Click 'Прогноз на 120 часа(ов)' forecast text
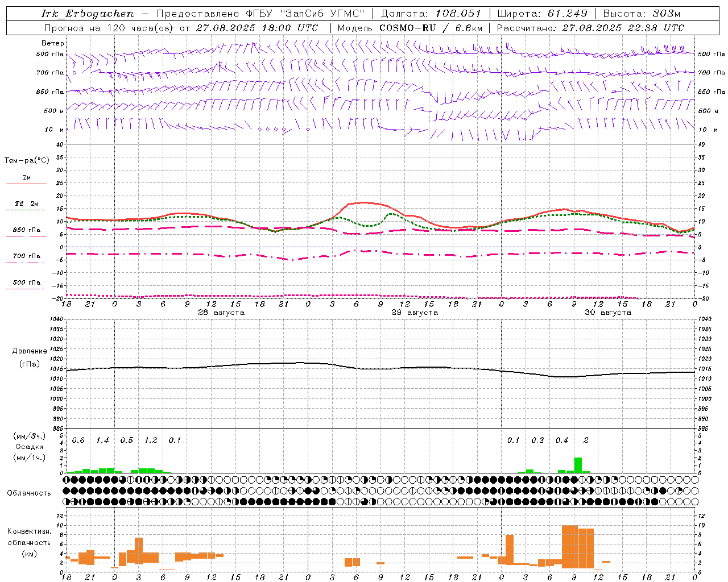Image resolution: width=728 pixels, height=582 pixels. (109, 28)
